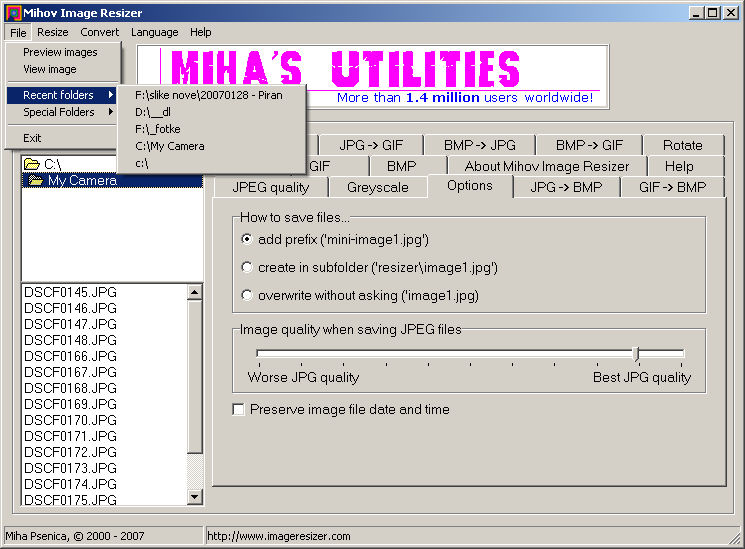Open the Greyscale tab
Viewport: 745px width, 549px height.
click(377, 187)
